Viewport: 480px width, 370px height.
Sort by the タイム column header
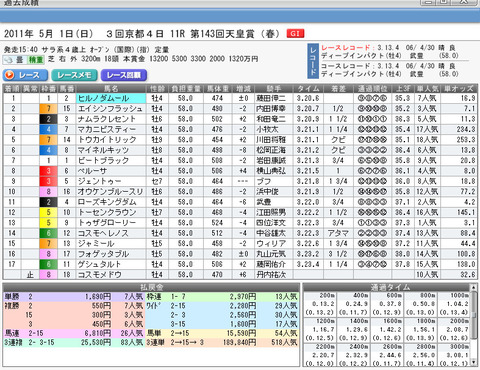(308, 89)
